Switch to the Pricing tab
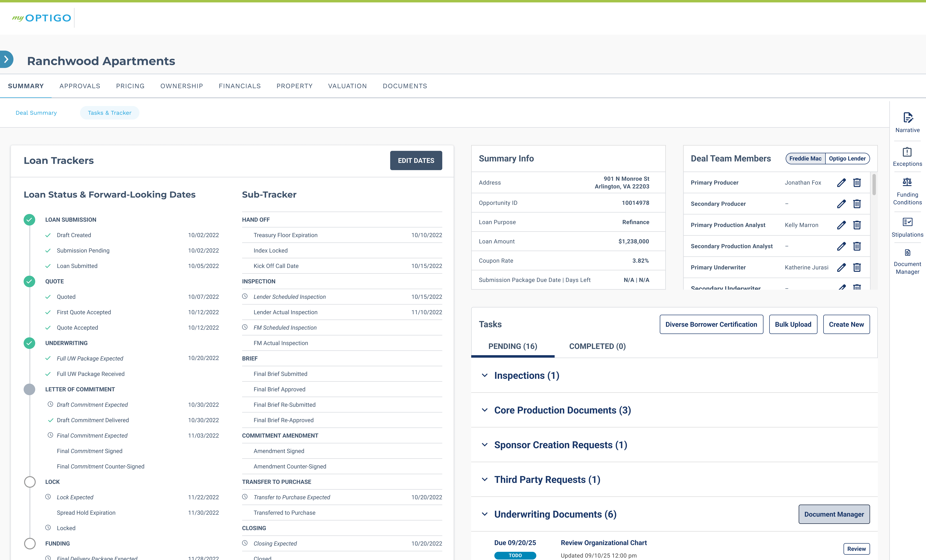 point(130,86)
